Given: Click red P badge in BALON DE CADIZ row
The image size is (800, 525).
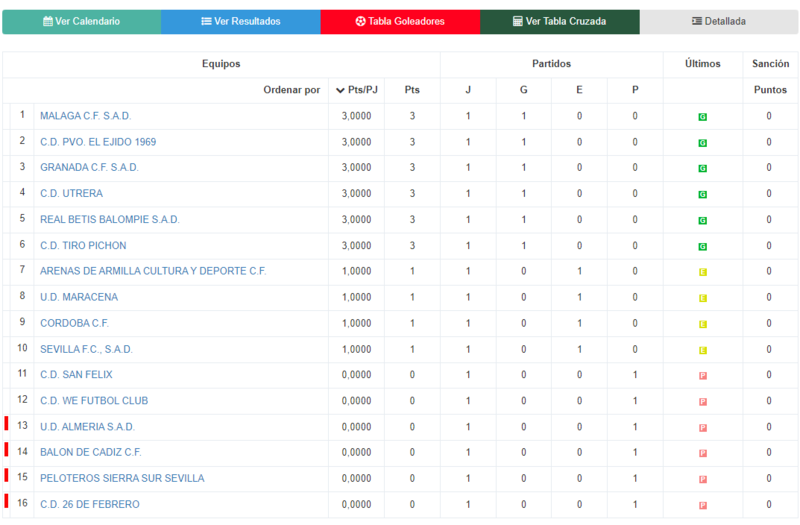Looking at the screenshot, I should click(703, 454).
